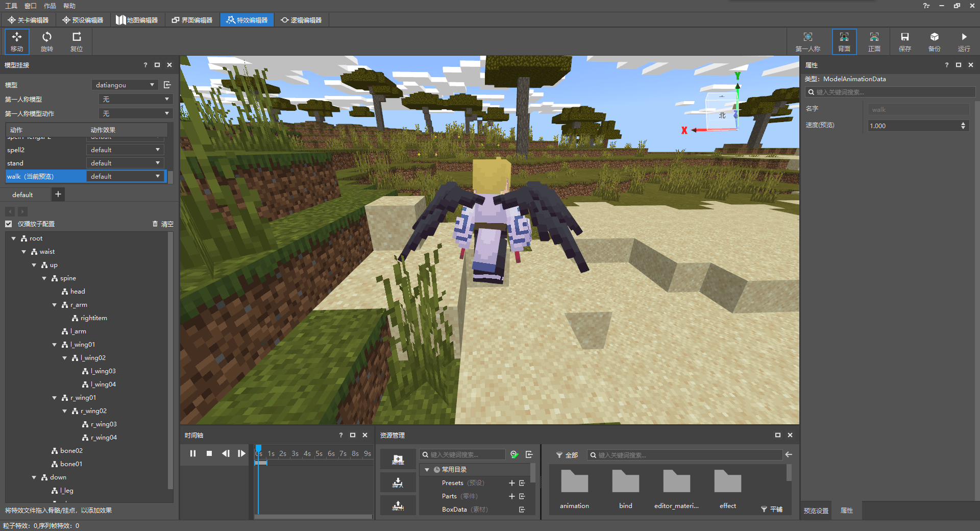
Task: Switch to 背面 back view
Action: click(x=844, y=41)
